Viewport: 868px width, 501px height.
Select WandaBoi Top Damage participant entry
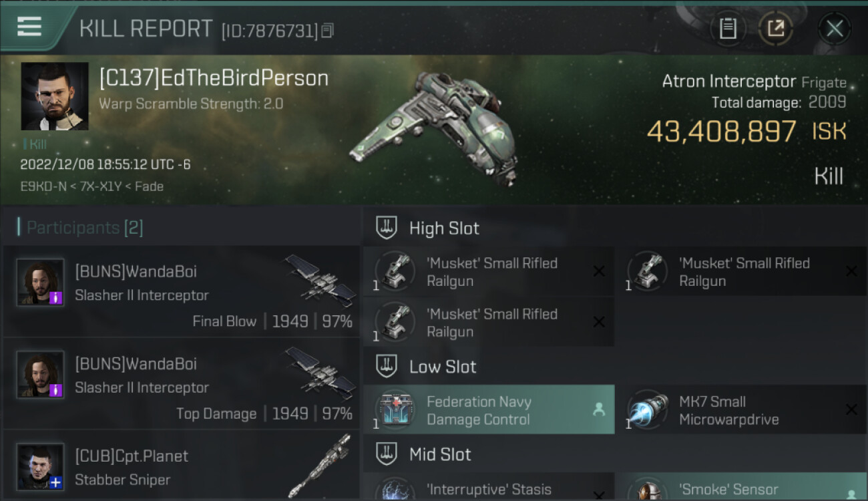coord(182,384)
